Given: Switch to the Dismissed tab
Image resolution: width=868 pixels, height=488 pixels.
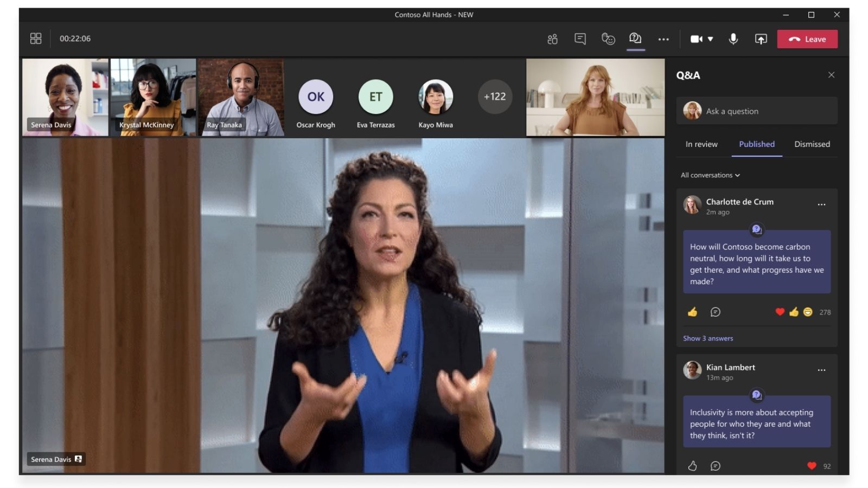Looking at the screenshot, I should 812,144.
